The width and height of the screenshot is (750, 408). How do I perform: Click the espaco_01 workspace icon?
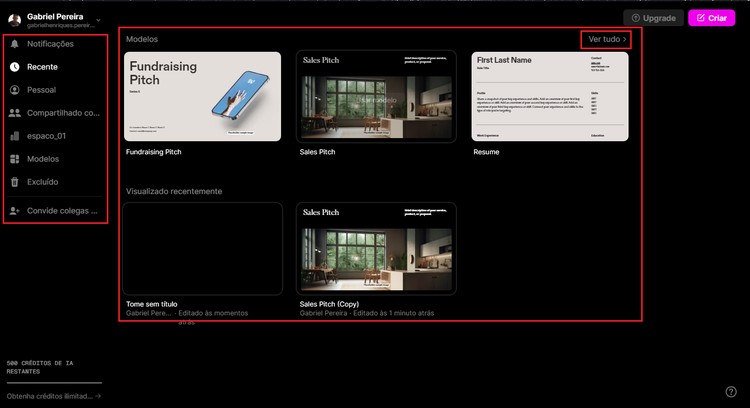(15, 136)
